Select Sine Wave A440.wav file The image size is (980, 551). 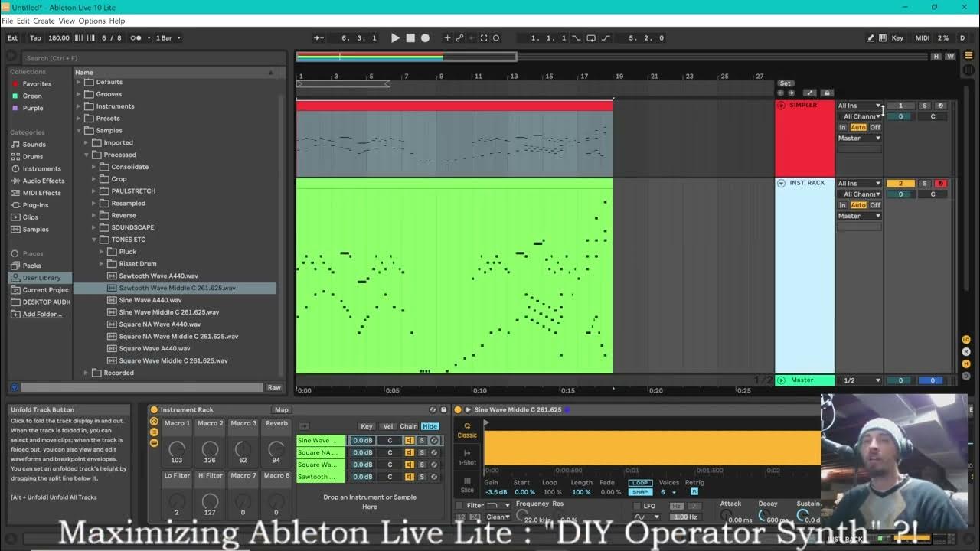150,300
